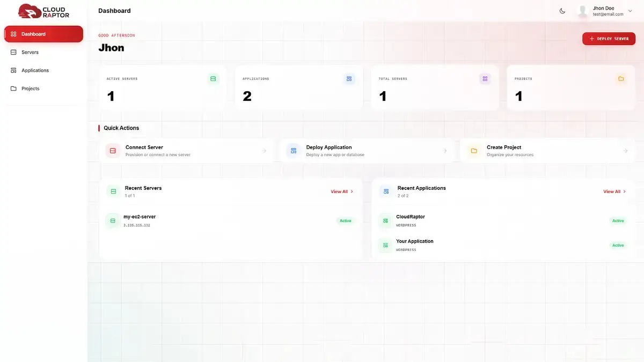This screenshot has height=362, width=644.
Task: Go to Applications in the sidebar
Action: pyautogui.click(x=35, y=71)
